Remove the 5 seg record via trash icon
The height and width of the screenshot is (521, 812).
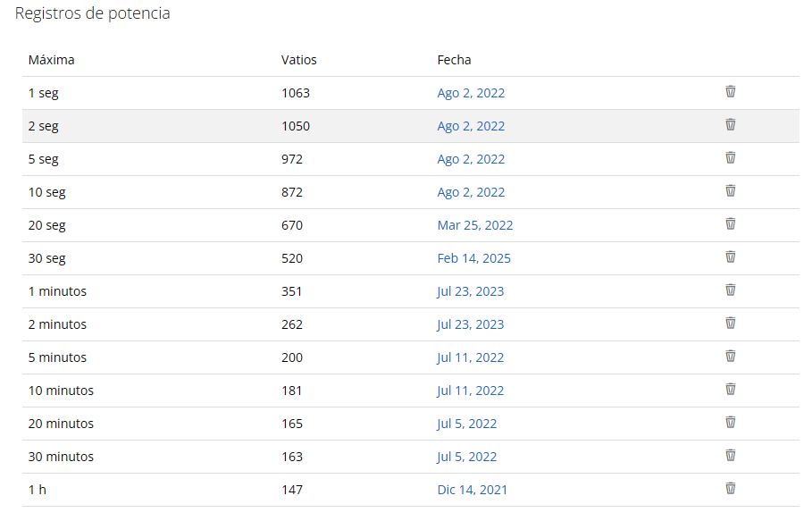(730, 158)
